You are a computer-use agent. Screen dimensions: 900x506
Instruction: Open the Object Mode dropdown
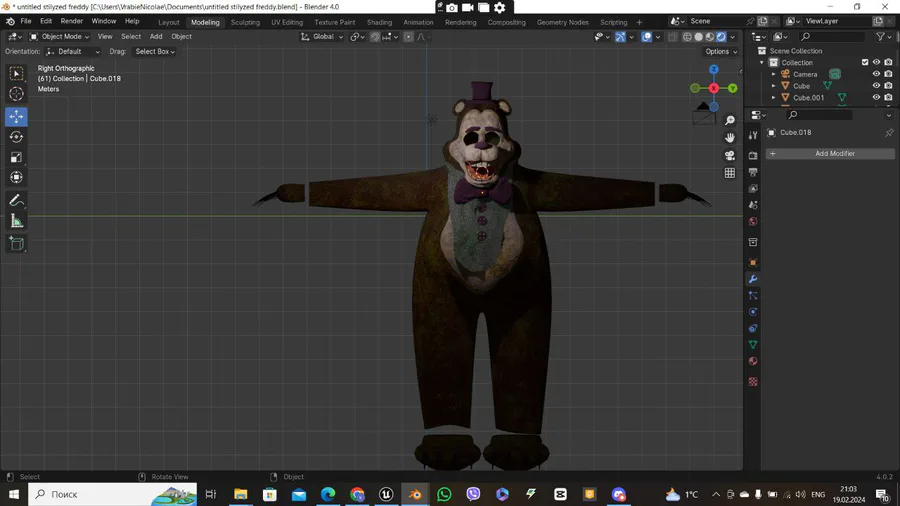point(60,37)
